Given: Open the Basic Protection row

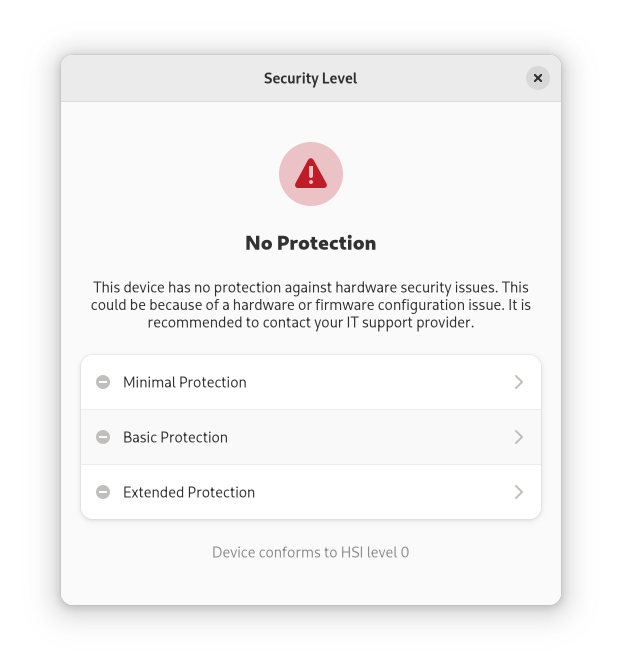Looking at the screenshot, I should 311,437.
